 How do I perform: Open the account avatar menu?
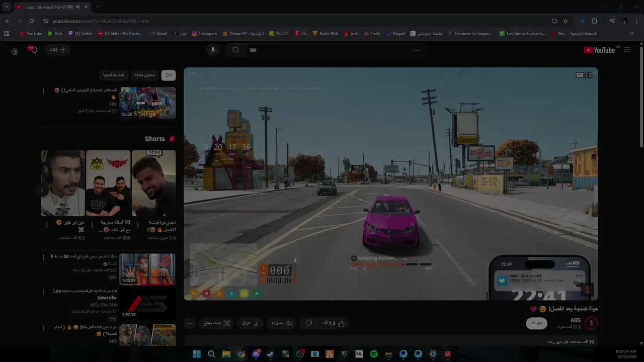tap(14, 50)
